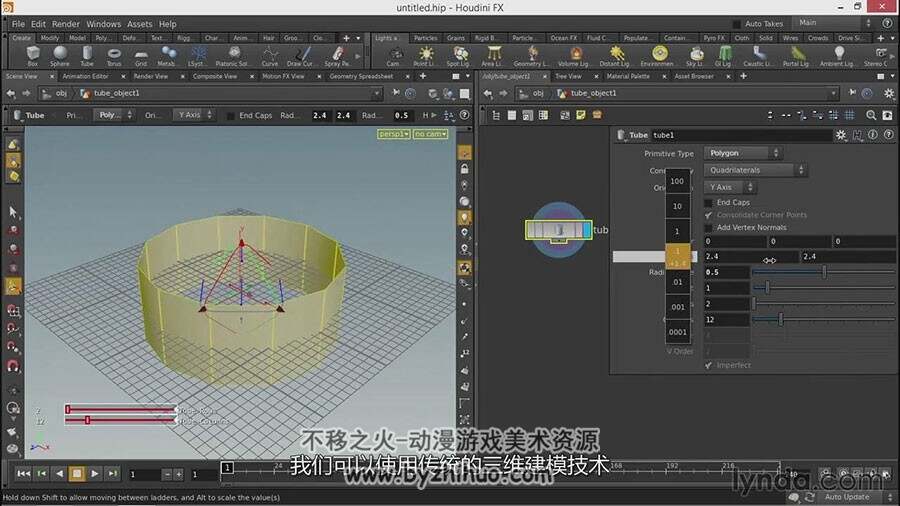The height and width of the screenshot is (506, 900).
Task: Toggle the Imperfect checkbox
Action: click(708, 365)
